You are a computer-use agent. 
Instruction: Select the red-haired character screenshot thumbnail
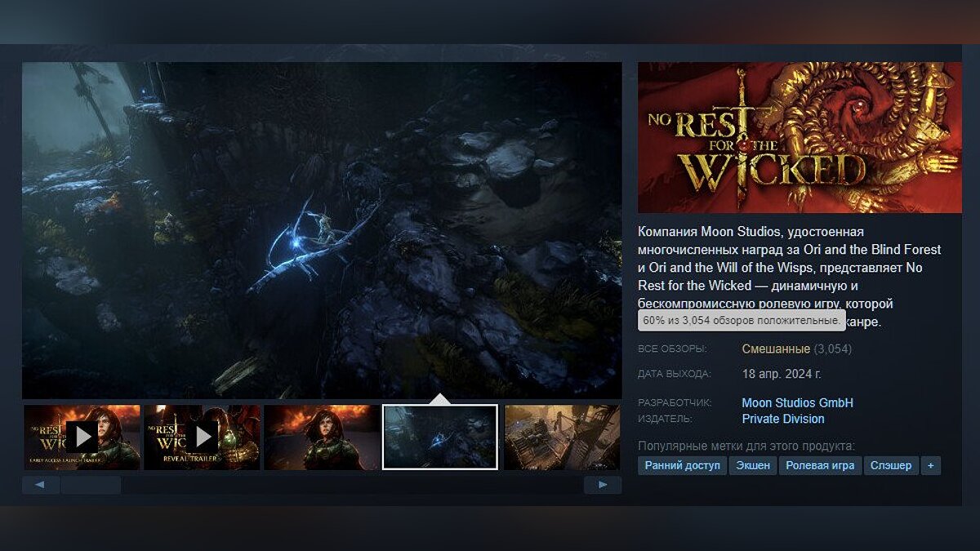pos(322,437)
